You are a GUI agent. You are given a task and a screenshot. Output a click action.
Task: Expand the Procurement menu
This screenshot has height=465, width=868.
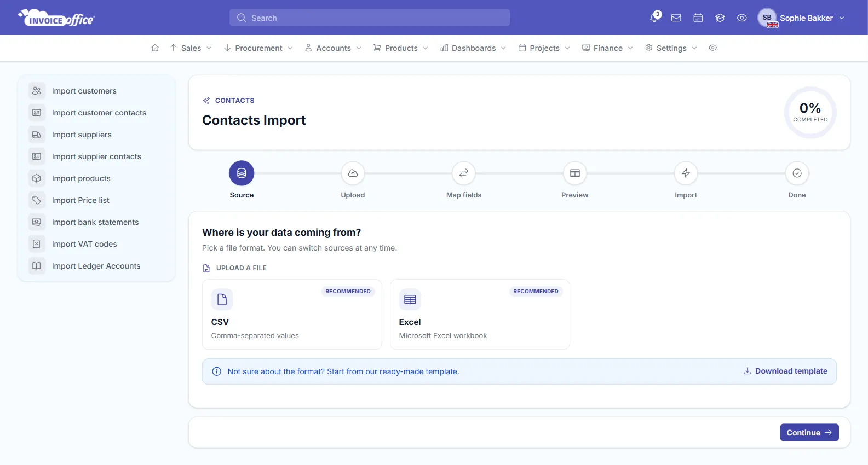point(258,48)
